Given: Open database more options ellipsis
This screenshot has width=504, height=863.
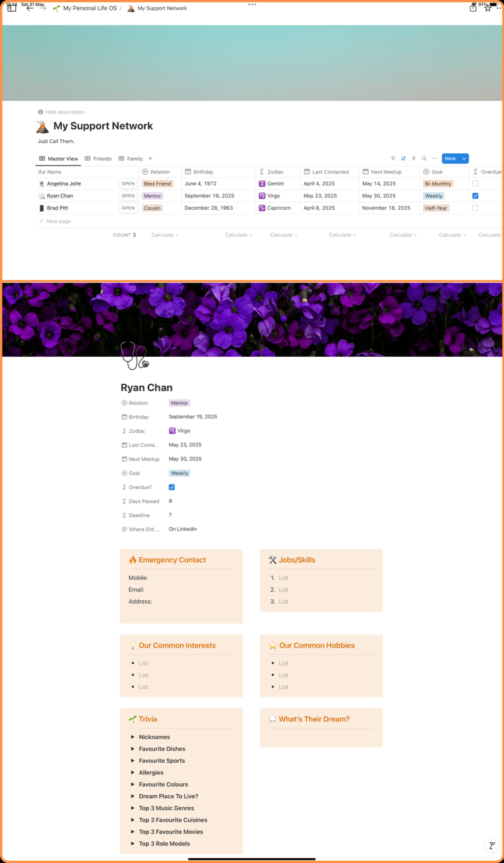Looking at the screenshot, I should point(434,159).
